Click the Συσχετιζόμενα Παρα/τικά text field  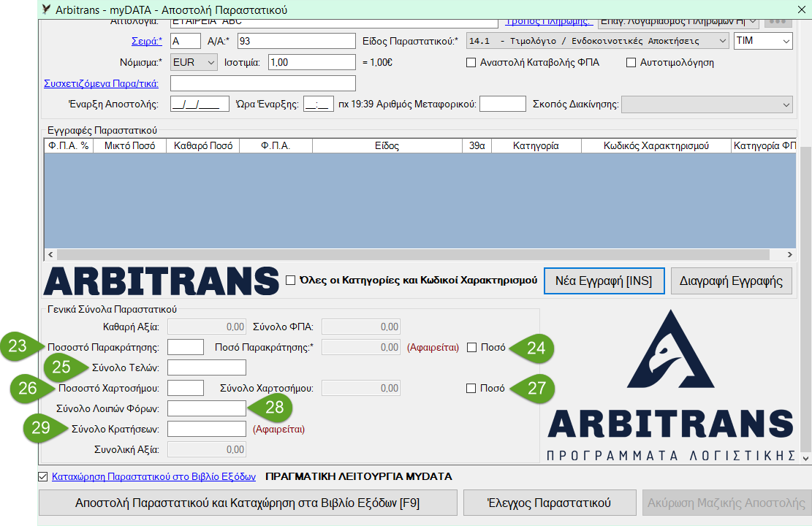pos(263,83)
